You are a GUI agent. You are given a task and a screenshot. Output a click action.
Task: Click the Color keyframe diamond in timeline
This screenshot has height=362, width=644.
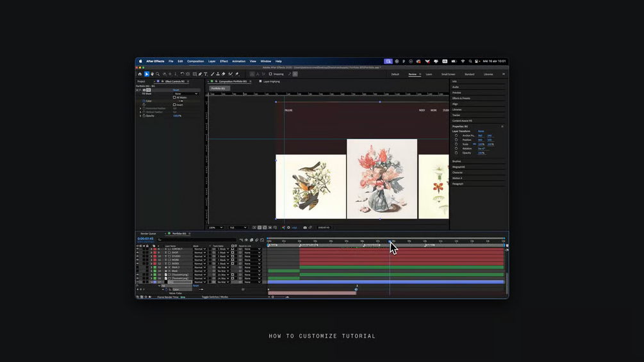tap(356, 290)
